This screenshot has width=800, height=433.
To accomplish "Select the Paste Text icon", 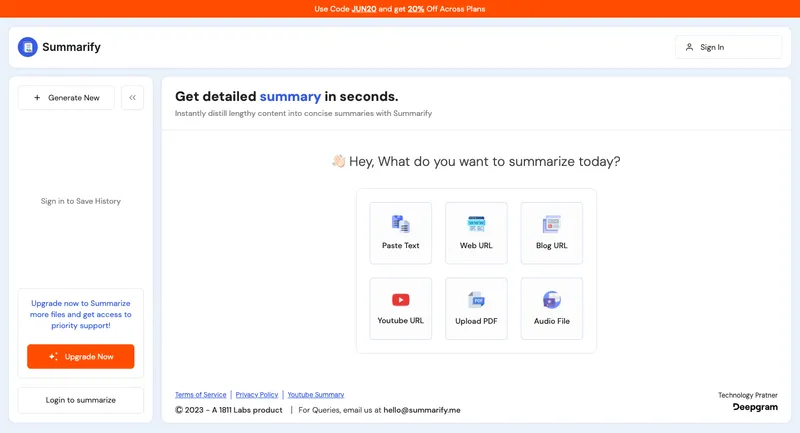I will [x=400, y=224].
